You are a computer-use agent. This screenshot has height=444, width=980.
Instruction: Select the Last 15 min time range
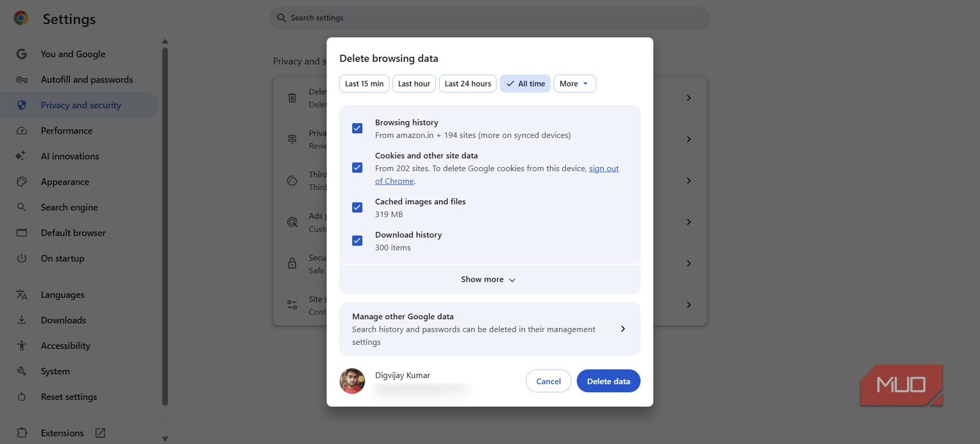[364, 84]
